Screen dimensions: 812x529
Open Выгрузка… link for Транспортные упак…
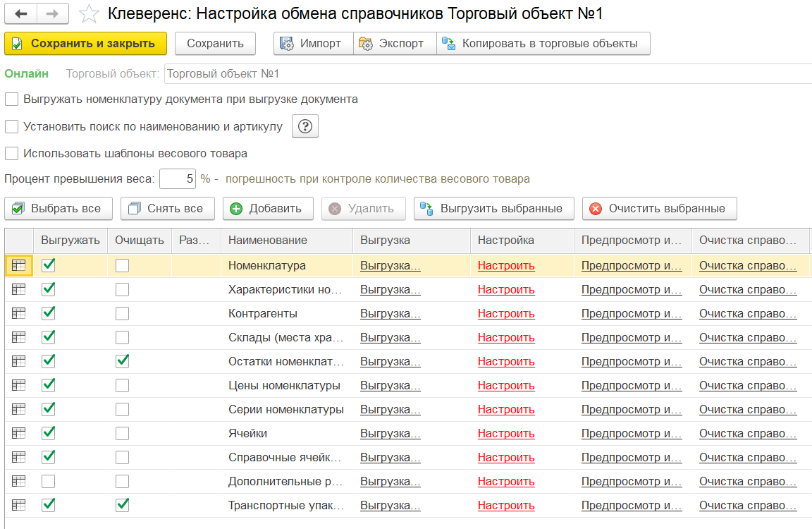coord(390,506)
